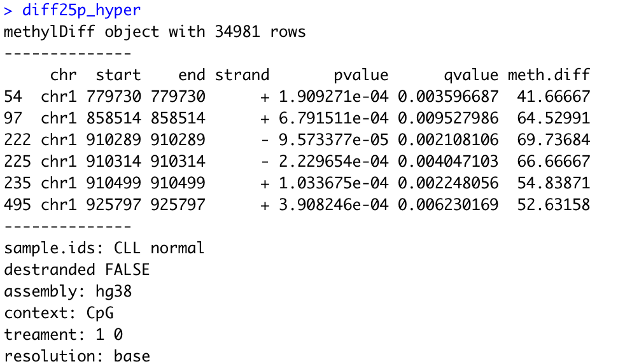Viewport: 639px width, 364px height.
Task: Select the pvalue column header
Action: (x=361, y=76)
